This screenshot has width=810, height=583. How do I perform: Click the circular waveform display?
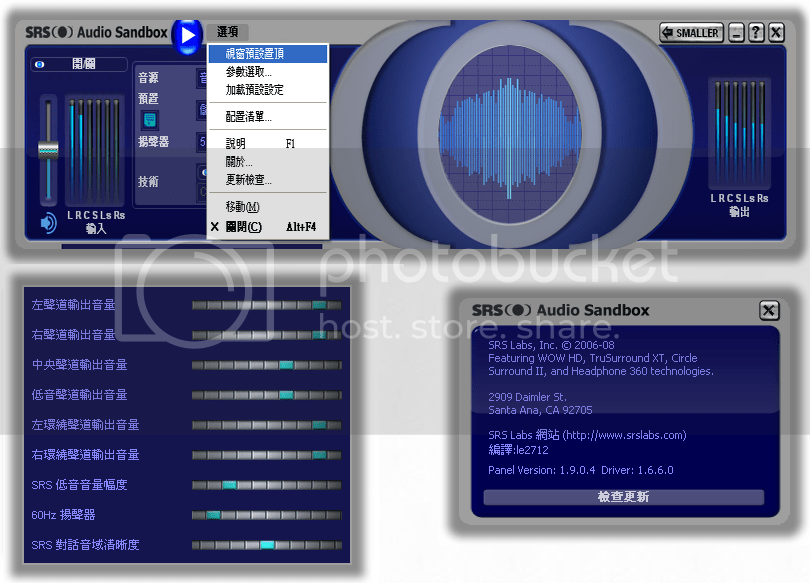tap(510, 134)
